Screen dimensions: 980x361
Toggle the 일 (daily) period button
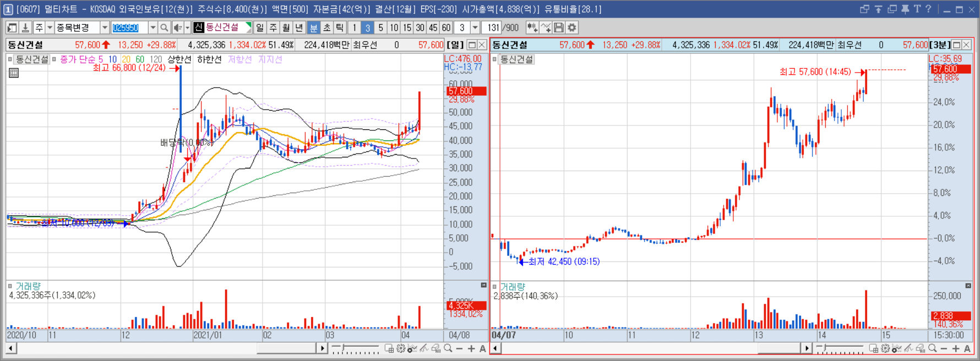pyautogui.click(x=260, y=28)
